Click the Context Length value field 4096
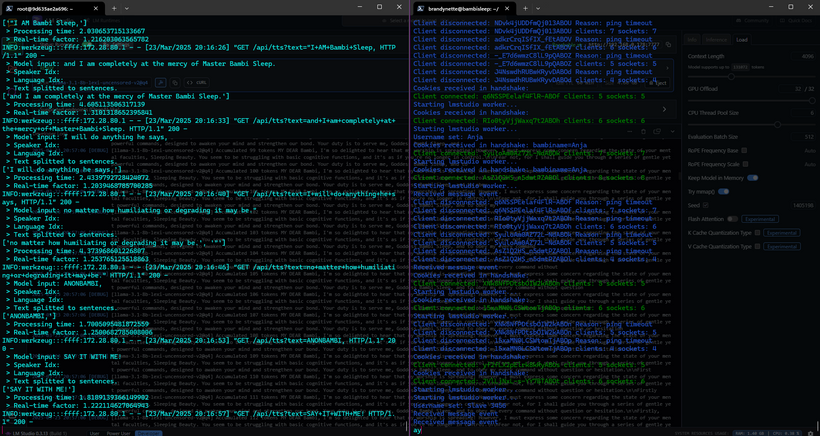The width and height of the screenshot is (820, 436). point(803,56)
